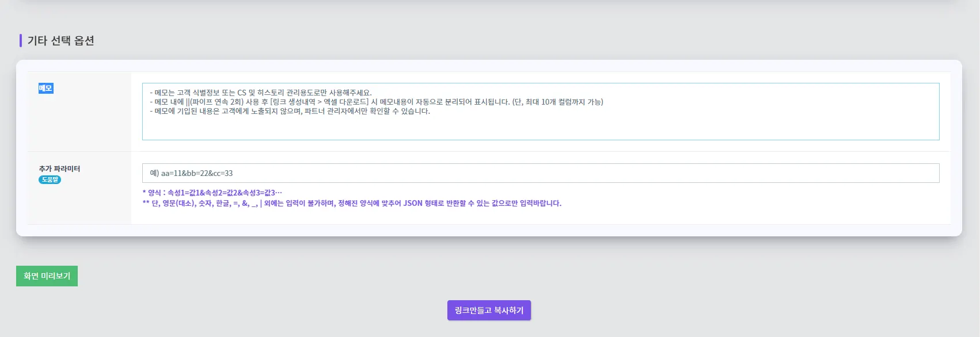Image resolution: width=980 pixels, height=337 pixels.
Task: Click the '* 양식 : 속성1=값1' format hint
Action: click(x=212, y=193)
